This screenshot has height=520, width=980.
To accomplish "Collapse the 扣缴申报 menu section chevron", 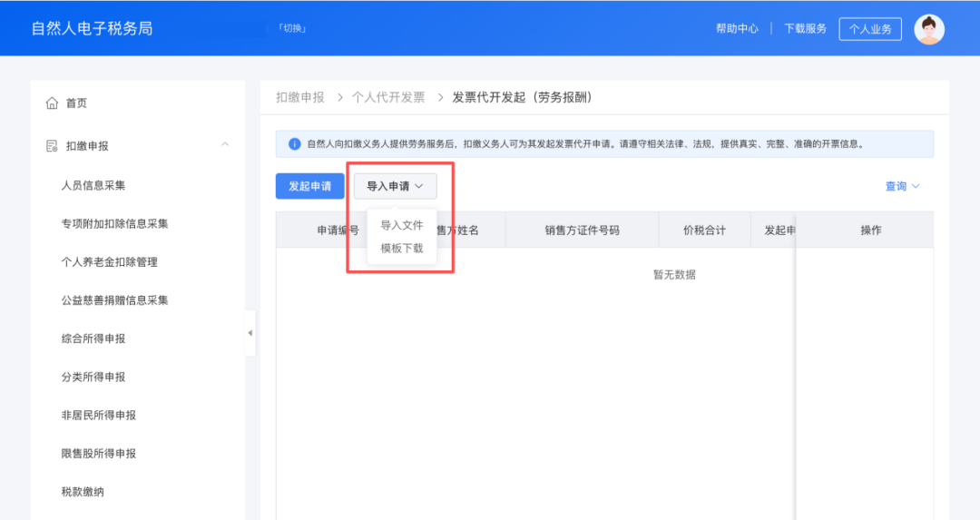I will 225,145.
